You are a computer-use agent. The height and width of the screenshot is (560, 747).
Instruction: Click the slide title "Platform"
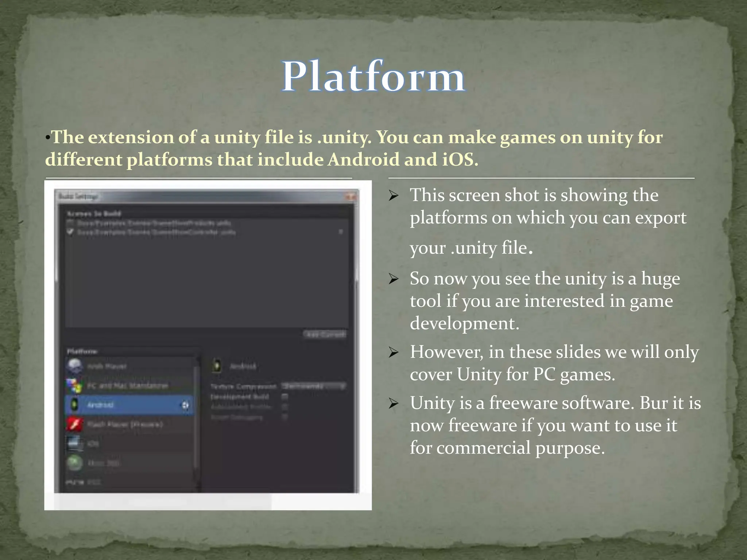[x=373, y=77]
